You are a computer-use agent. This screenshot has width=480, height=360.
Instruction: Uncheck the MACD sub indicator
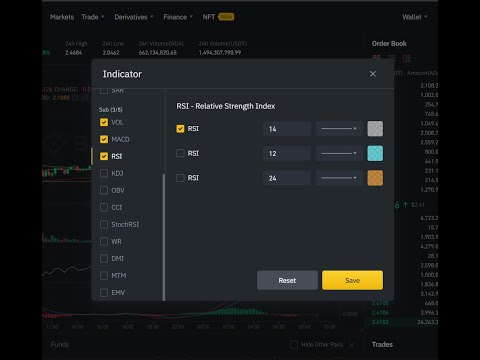click(x=104, y=139)
